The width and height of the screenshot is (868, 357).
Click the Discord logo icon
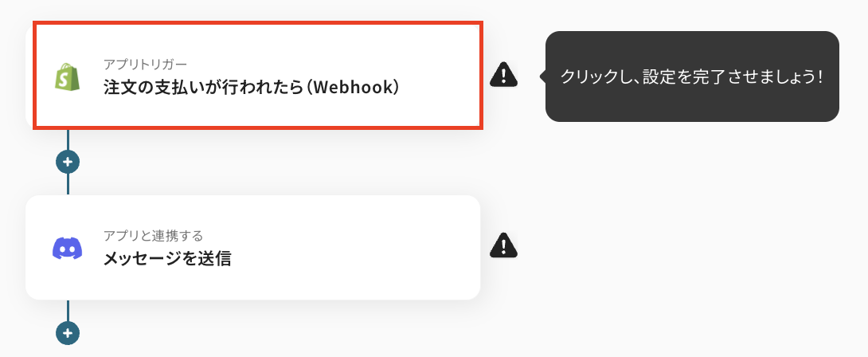(x=68, y=248)
